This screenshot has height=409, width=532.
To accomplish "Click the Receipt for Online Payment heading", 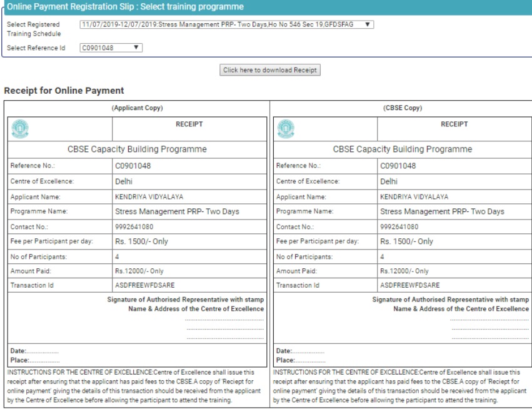I will (x=64, y=91).
